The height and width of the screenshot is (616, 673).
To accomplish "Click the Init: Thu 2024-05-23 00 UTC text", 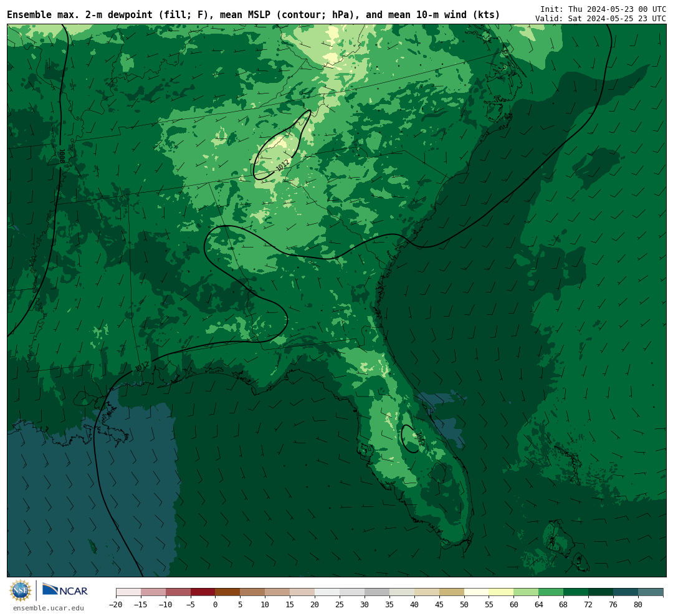I will 603,9.
